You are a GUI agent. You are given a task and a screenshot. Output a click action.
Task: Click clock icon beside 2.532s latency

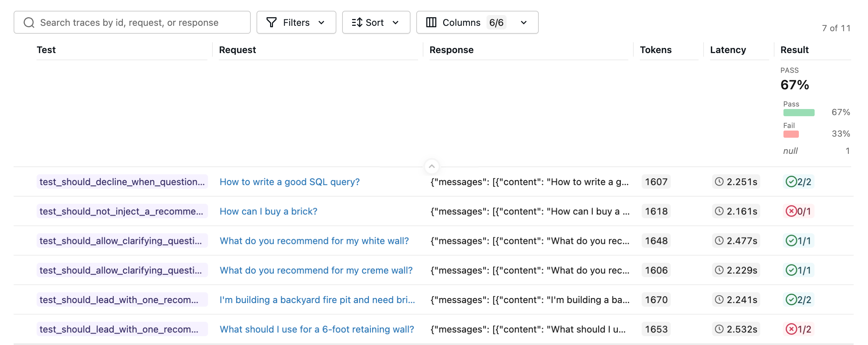(x=719, y=329)
